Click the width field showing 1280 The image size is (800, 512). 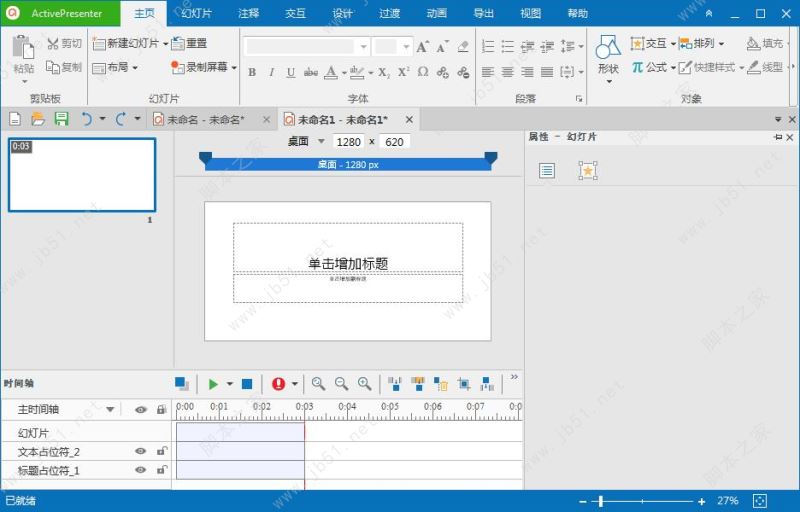tap(348, 142)
